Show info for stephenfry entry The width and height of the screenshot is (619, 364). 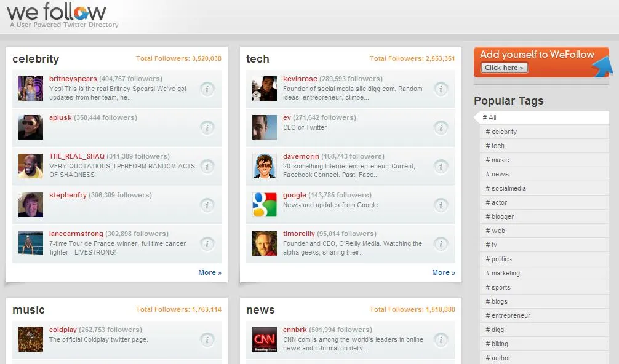207,205
